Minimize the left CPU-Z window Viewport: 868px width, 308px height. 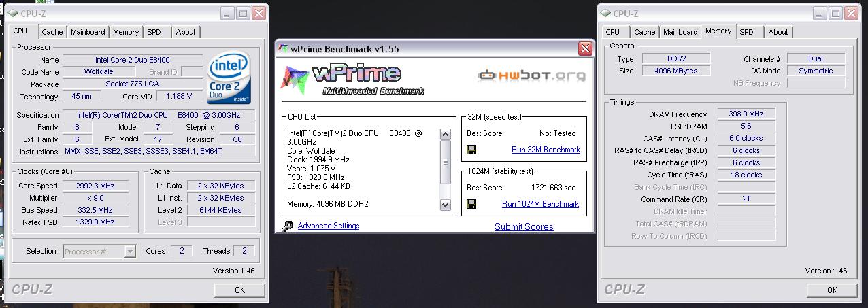(x=227, y=13)
